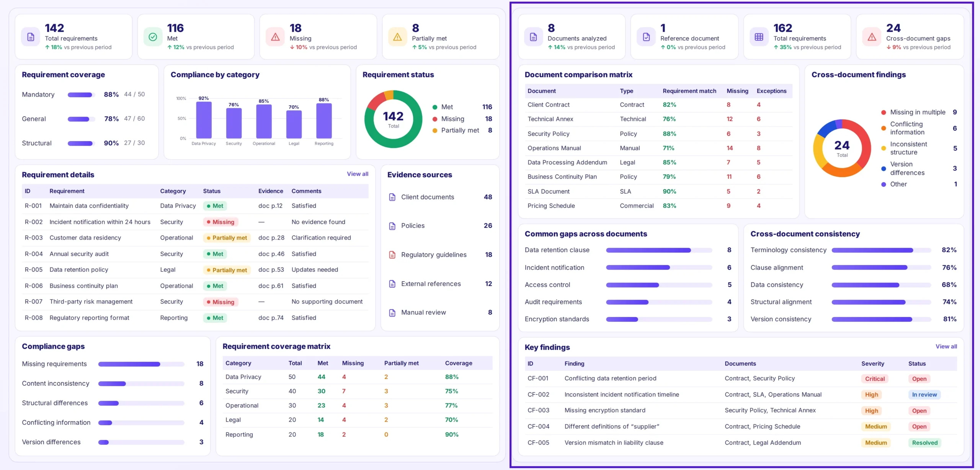Click the Requirement status donut chart
The image size is (980, 470).
point(393,119)
